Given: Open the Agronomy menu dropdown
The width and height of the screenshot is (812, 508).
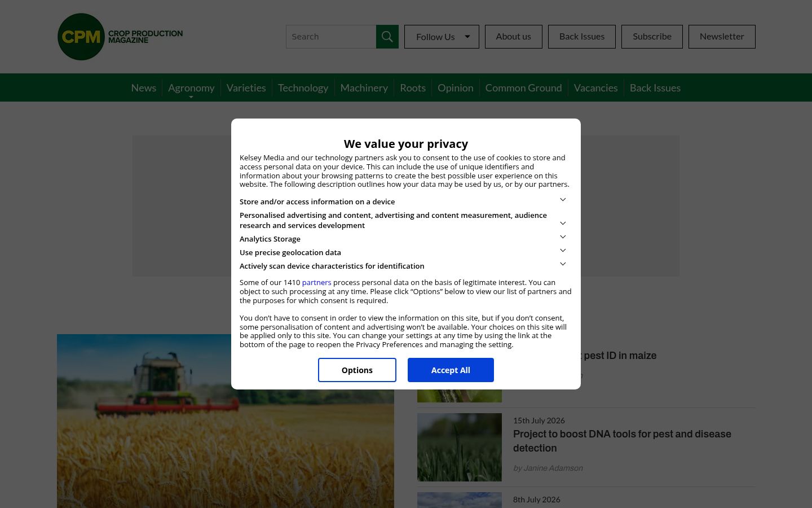Looking at the screenshot, I should tap(191, 87).
